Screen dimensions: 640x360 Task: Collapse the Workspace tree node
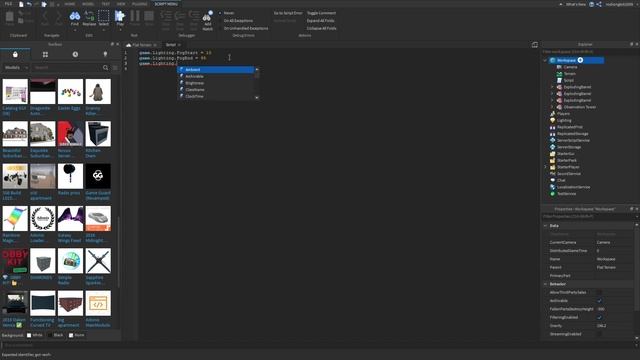545,60
